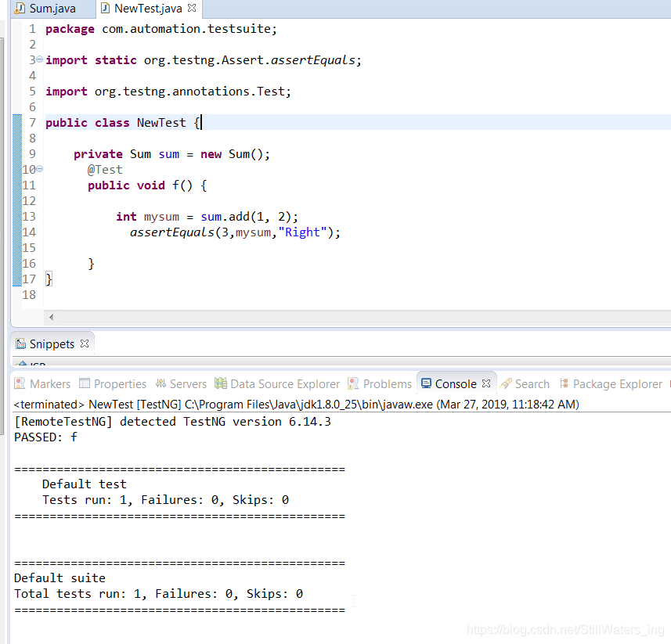Click the @Test annotation
The width and height of the screenshot is (671, 644).
pyautogui.click(x=105, y=170)
